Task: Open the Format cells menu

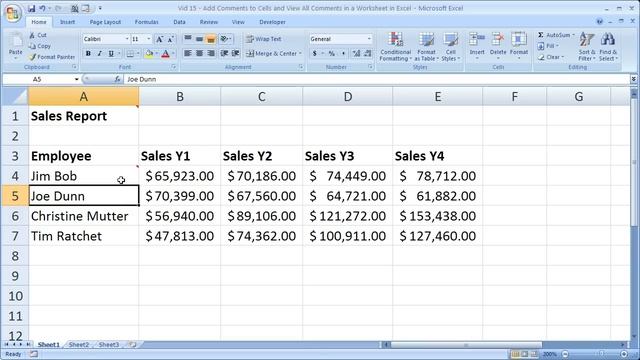Action: [x=519, y=46]
